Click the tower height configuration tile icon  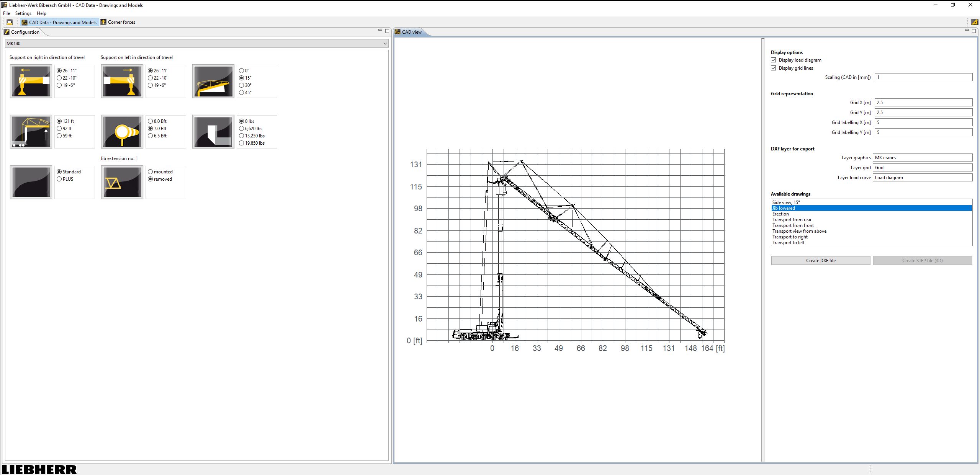(31, 131)
